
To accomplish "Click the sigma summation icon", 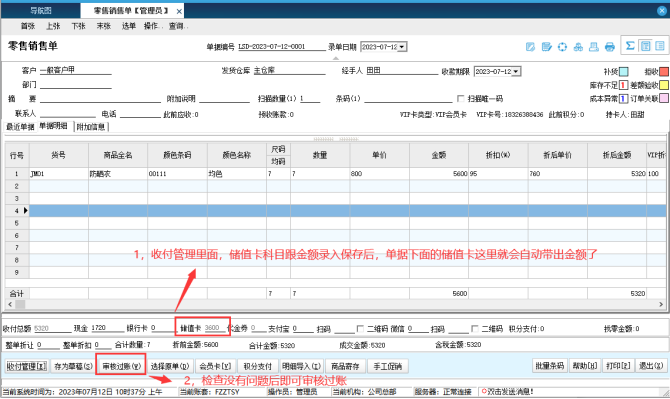I will pyautogui.click(x=630, y=46).
